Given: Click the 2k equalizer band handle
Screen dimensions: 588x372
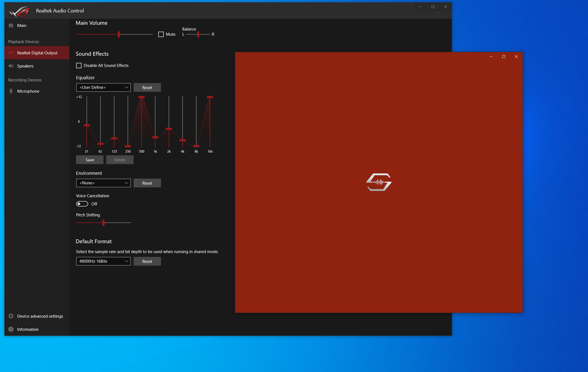Looking at the screenshot, I should tap(169, 129).
